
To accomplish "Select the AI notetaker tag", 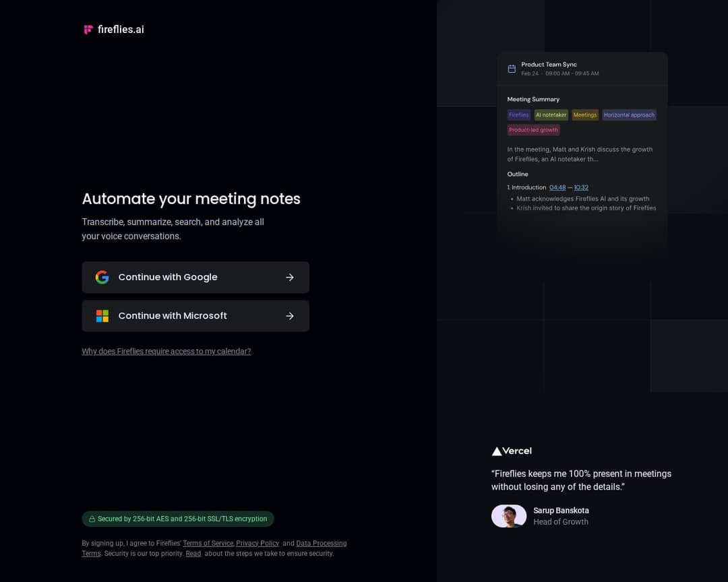I will pyautogui.click(x=551, y=115).
